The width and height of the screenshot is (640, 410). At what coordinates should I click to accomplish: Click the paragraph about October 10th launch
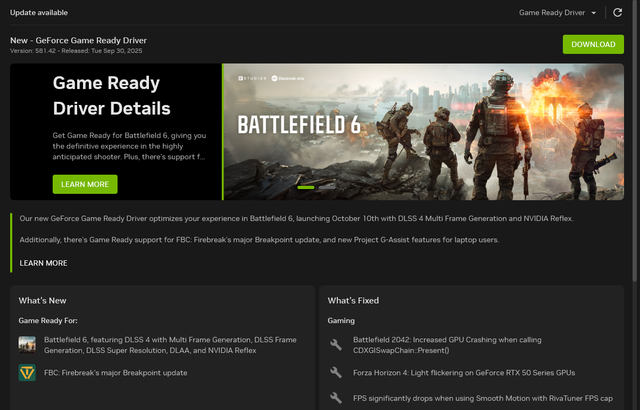(296, 219)
